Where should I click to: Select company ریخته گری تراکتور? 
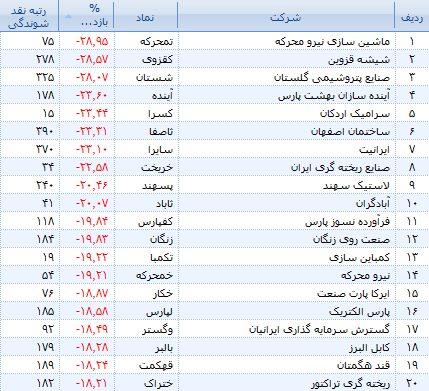click(x=350, y=383)
